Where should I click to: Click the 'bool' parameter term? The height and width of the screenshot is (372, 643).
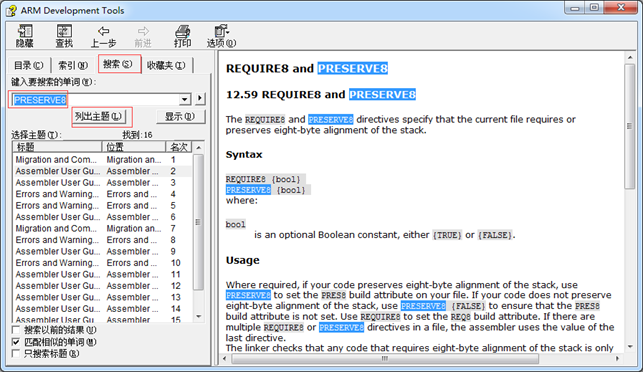pos(235,224)
